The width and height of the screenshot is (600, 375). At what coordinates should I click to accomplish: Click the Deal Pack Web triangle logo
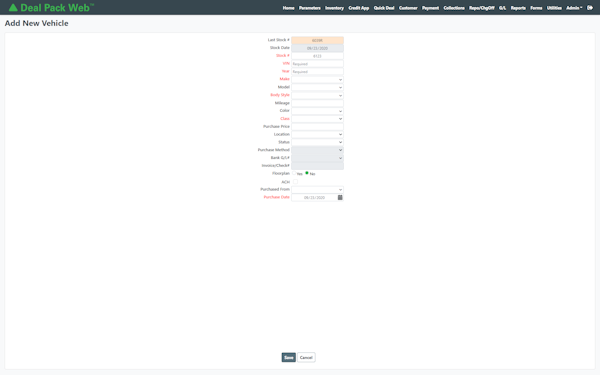pyautogui.click(x=13, y=8)
